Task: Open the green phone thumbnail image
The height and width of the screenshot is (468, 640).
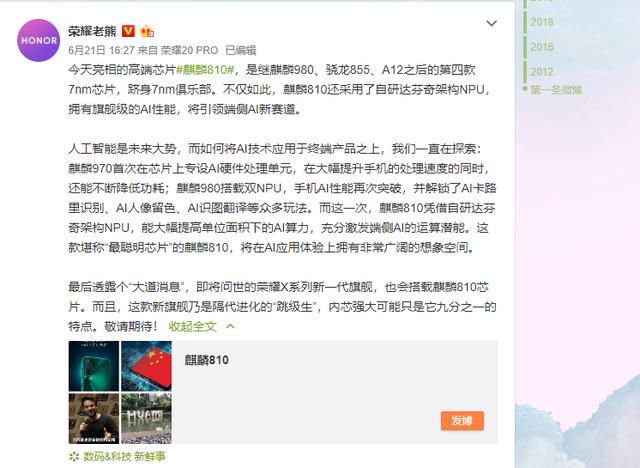Action: coord(94,366)
